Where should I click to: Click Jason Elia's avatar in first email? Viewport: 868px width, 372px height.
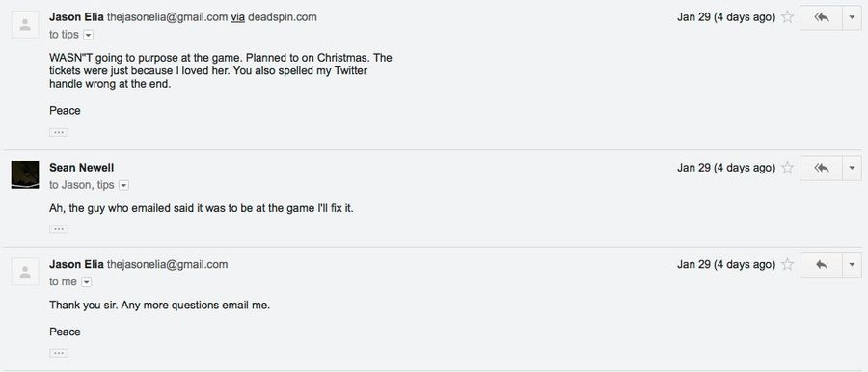[x=25, y=24]
